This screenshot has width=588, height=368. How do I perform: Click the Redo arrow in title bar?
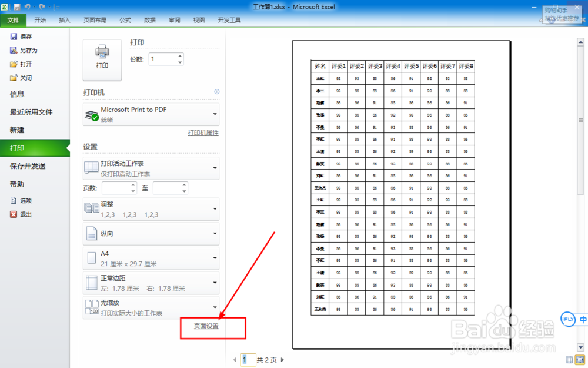point(42,6)
